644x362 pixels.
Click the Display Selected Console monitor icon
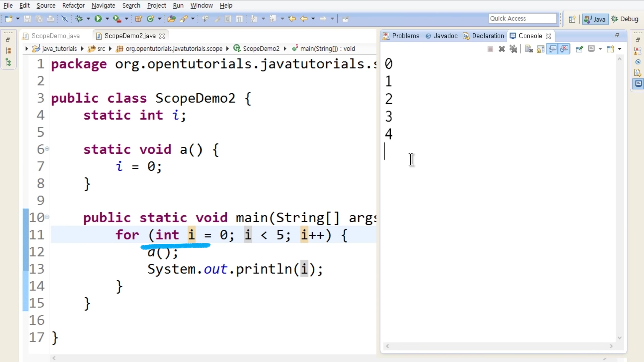click(591, 49)
